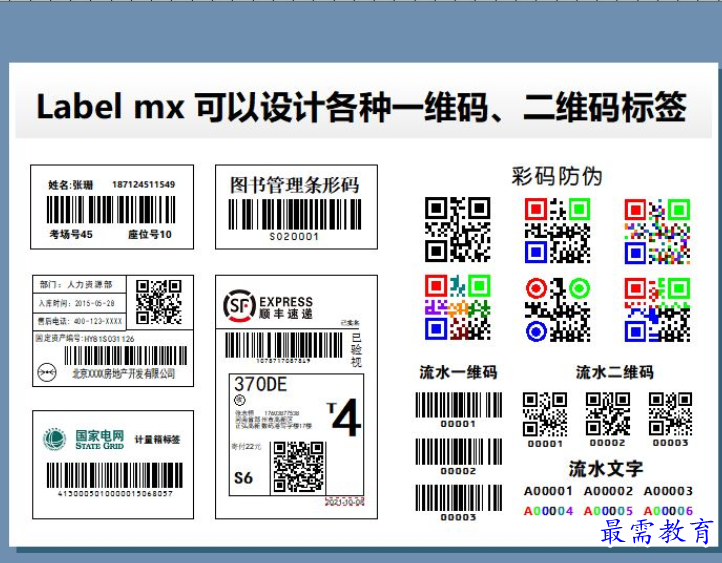
Task: Select the 入库时间: 2015-05-28 cell
Action: 79,302
